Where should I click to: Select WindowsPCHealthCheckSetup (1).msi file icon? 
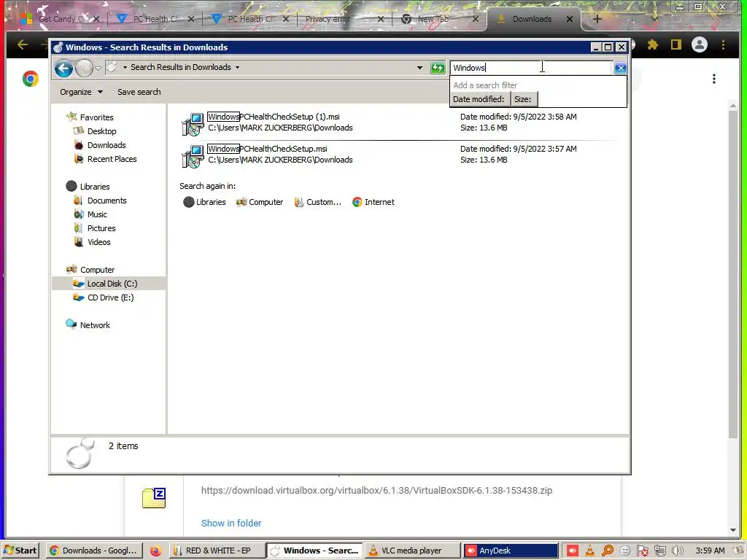[x=193, y=123]
